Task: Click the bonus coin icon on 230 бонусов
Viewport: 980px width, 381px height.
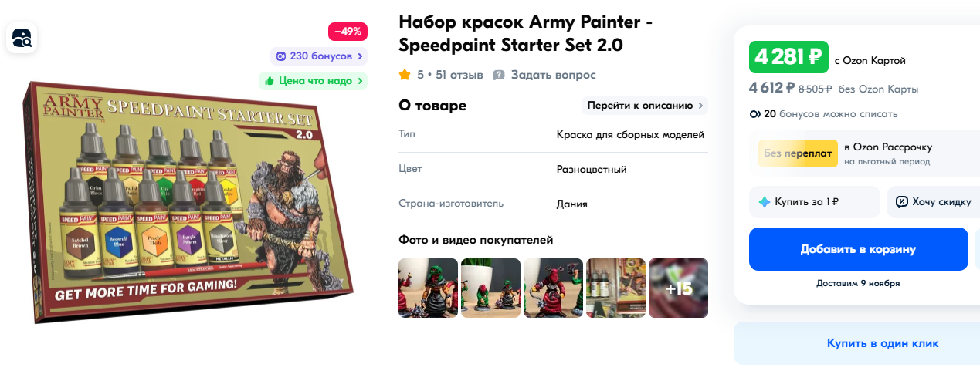Action: (281, 56)
